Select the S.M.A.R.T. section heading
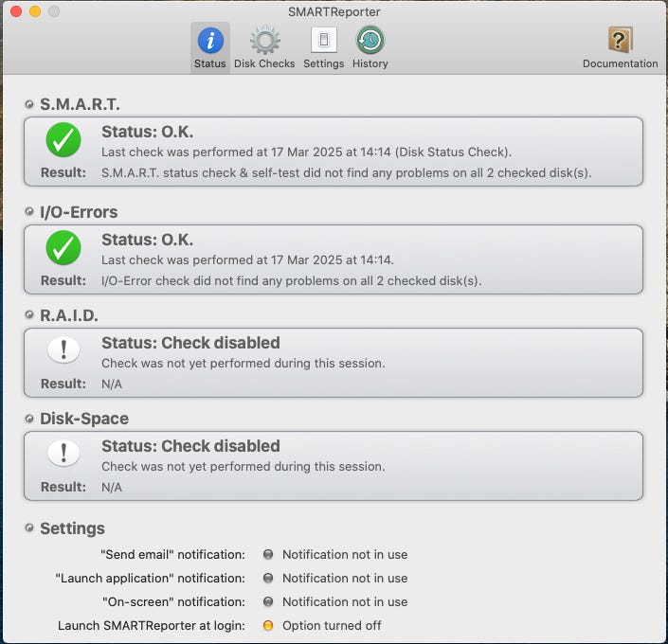 pyautogui.click(x=81, y=104)
